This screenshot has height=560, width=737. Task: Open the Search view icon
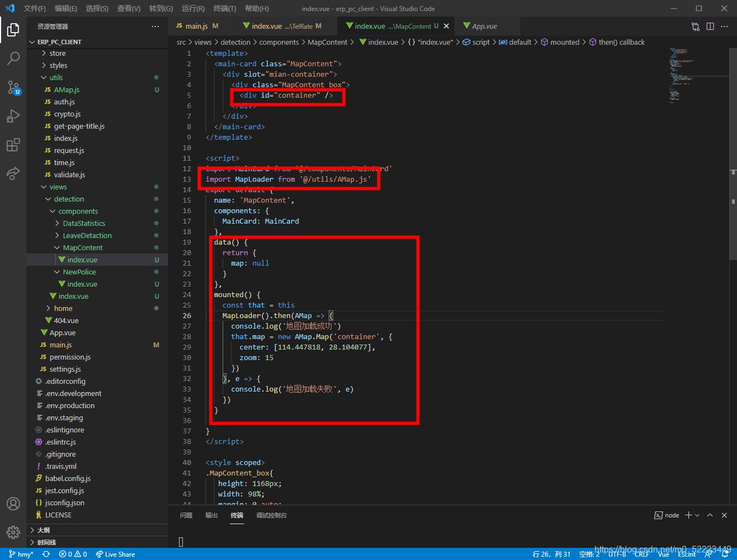coord(13,58)
